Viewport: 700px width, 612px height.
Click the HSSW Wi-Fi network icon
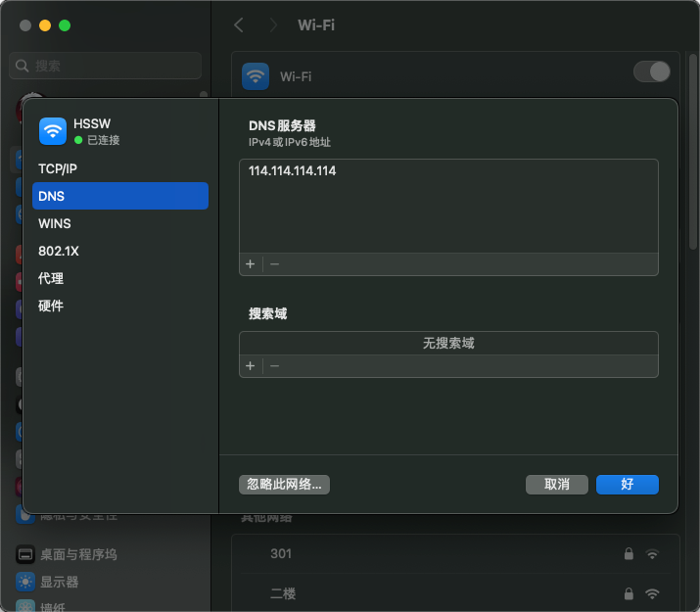pyautogui.click(x=53, y=131)
